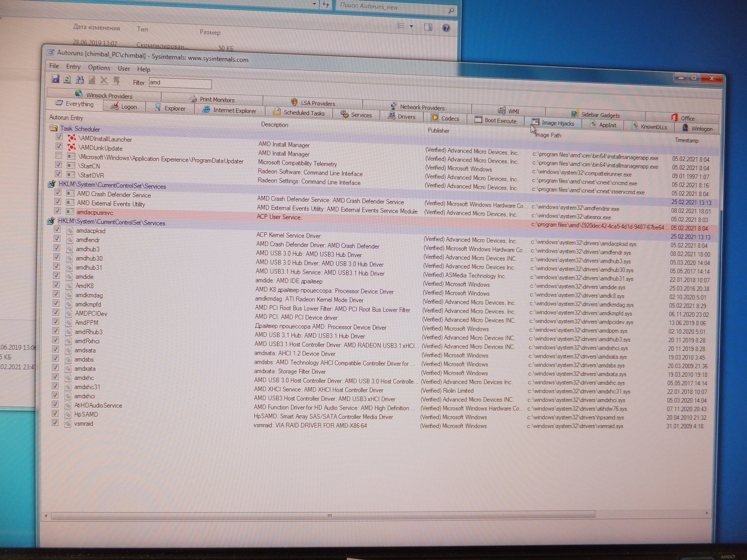Image resolution: width=747 pixels, height=560 pixels.
Task: Click the driver file icon of AtiHDAudioService
Action: (68, 405)
